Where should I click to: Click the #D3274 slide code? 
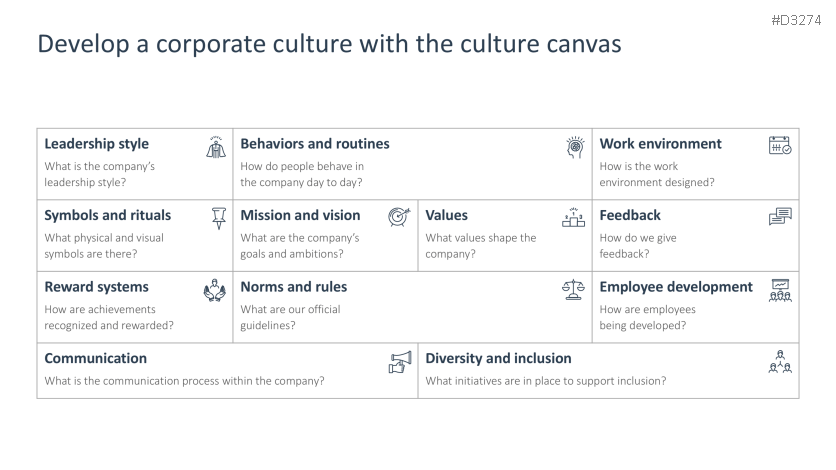797,19
